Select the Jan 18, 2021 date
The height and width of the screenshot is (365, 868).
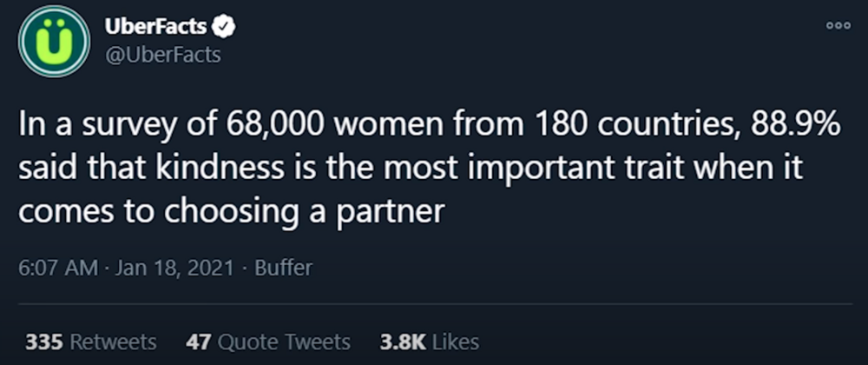click(x=175, y=268)
